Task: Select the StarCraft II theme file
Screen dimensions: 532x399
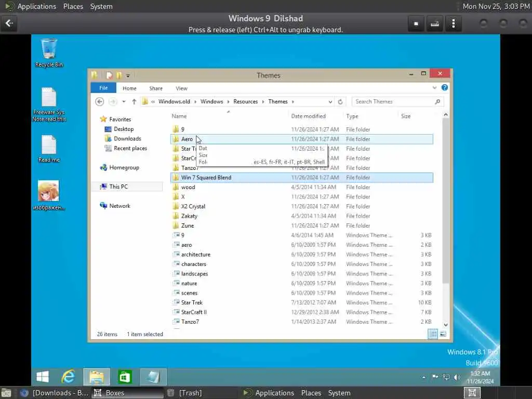Action: 194,312
